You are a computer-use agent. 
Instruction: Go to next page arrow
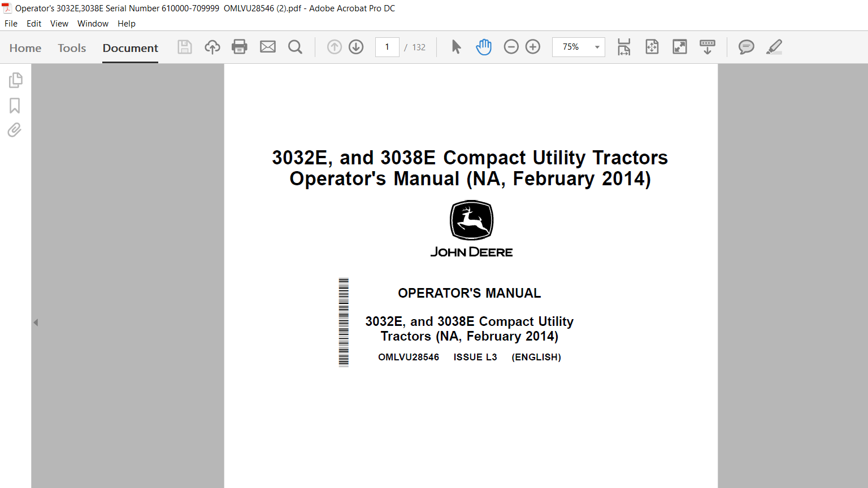pyautogui.click(x=356, y=47)
